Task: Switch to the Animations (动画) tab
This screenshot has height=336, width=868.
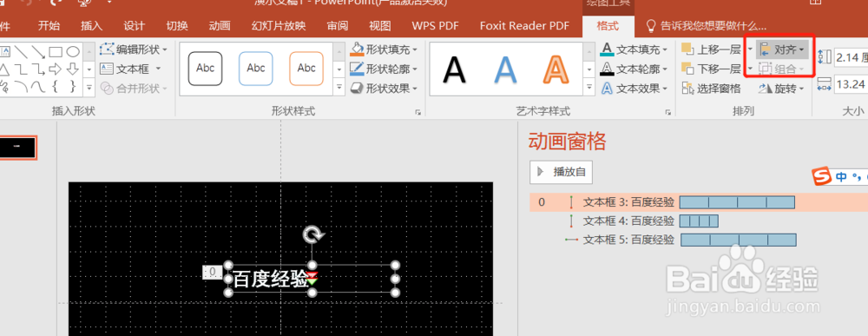Action: pyautogui.click(x=220, y=25)
